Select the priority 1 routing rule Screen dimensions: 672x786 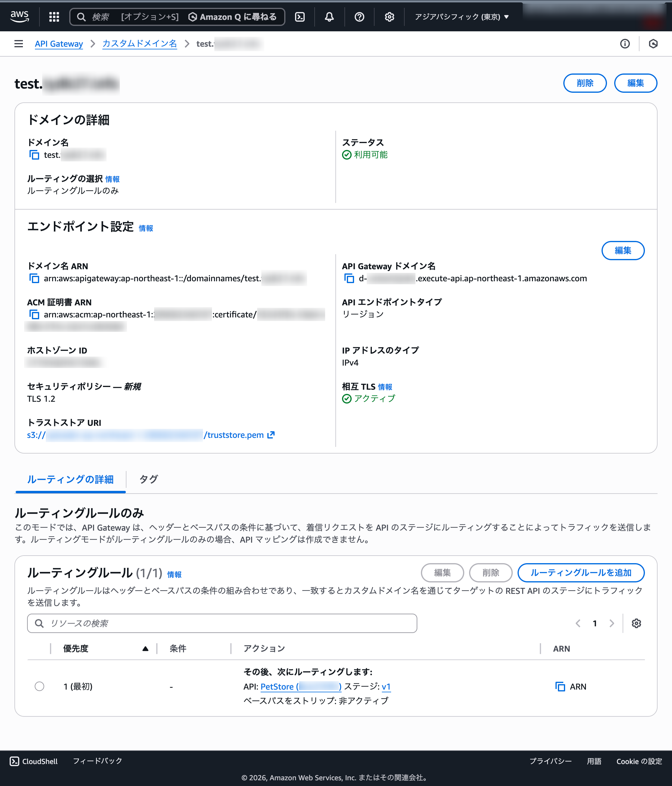[x=39, y=687]
